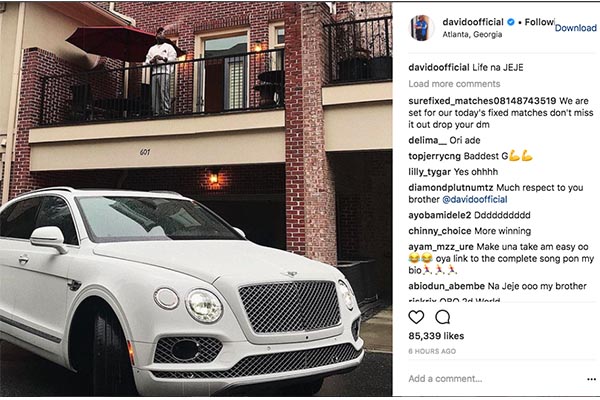Click the verified badge next to davidoofficial

coord(510,22)
